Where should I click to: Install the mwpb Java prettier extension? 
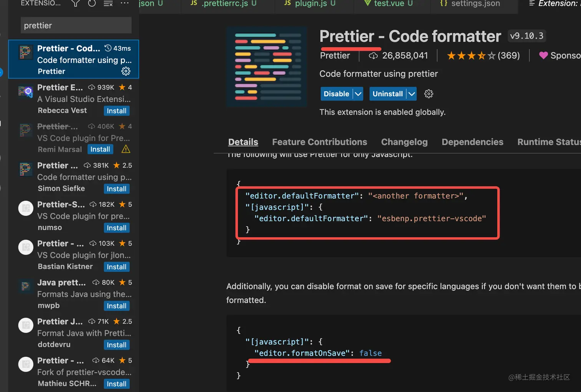(116, 306)
